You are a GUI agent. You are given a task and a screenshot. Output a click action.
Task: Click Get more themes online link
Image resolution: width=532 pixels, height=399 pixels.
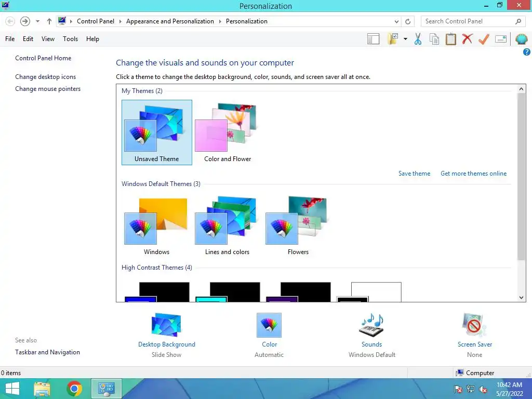tap(473, 174)
